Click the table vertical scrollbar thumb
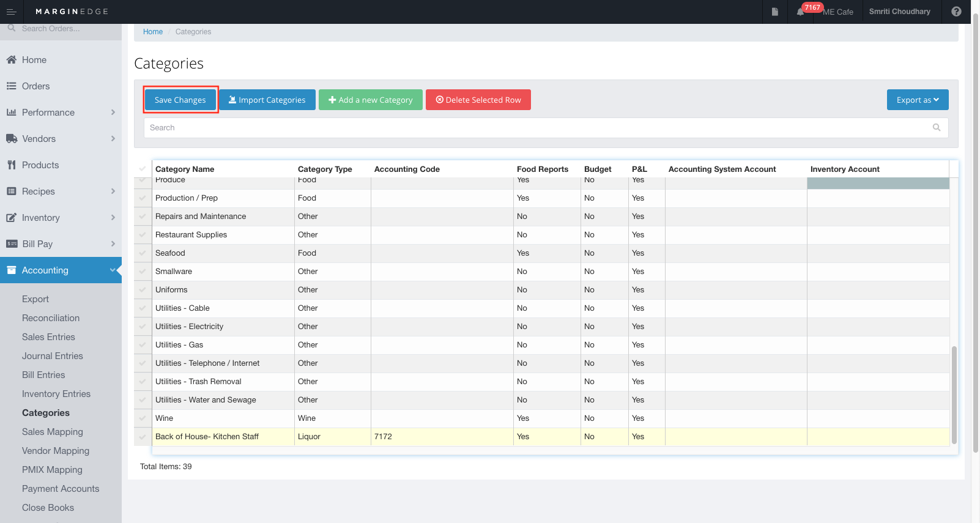The width and height of the screenshot is (980, 523). click(954, 395)
